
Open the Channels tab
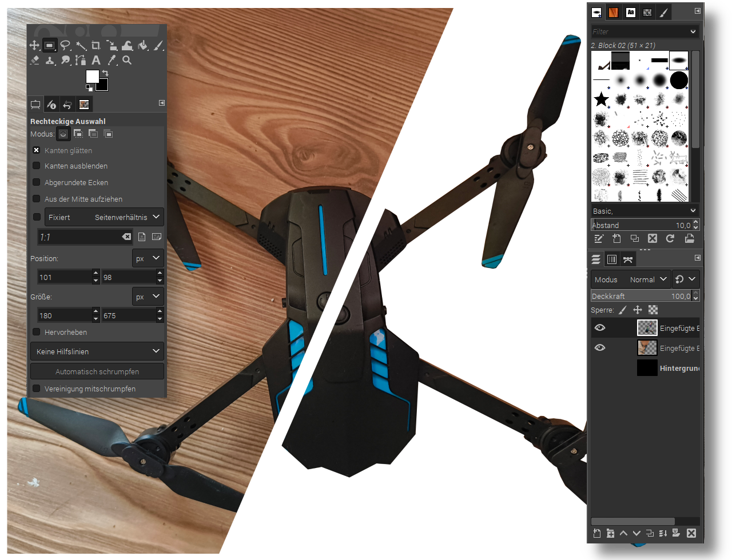pos(612,259)
